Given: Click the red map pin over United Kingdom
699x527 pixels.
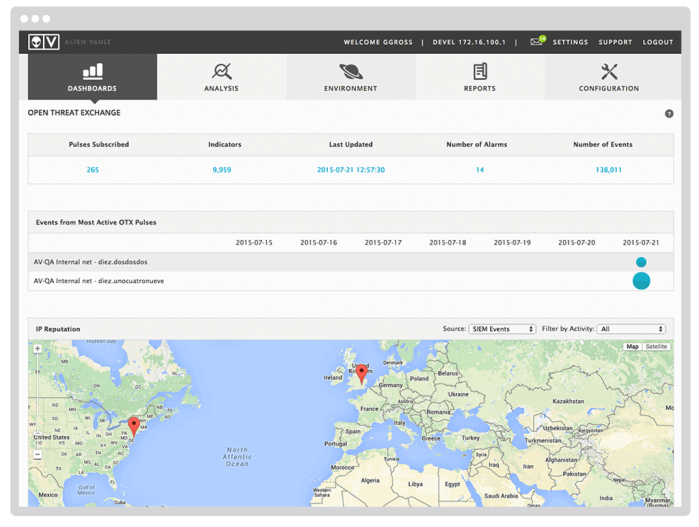Looking at the screenshot, I should 361,374.
